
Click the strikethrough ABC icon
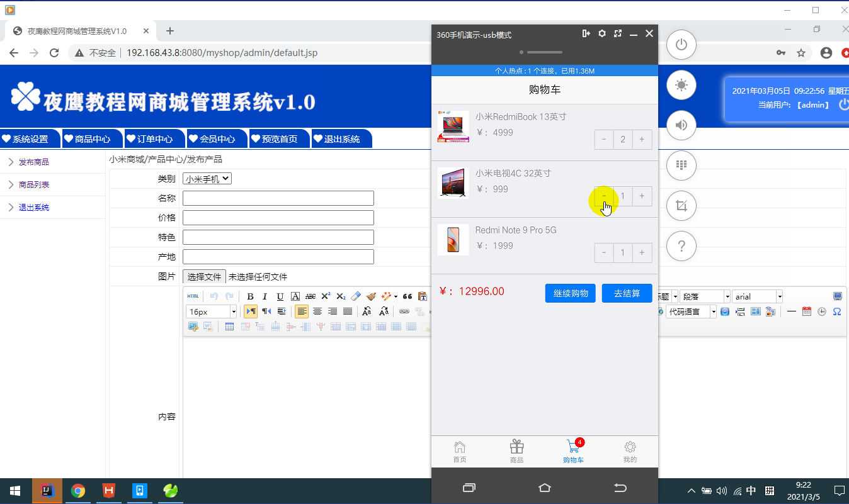coord(311,296)
